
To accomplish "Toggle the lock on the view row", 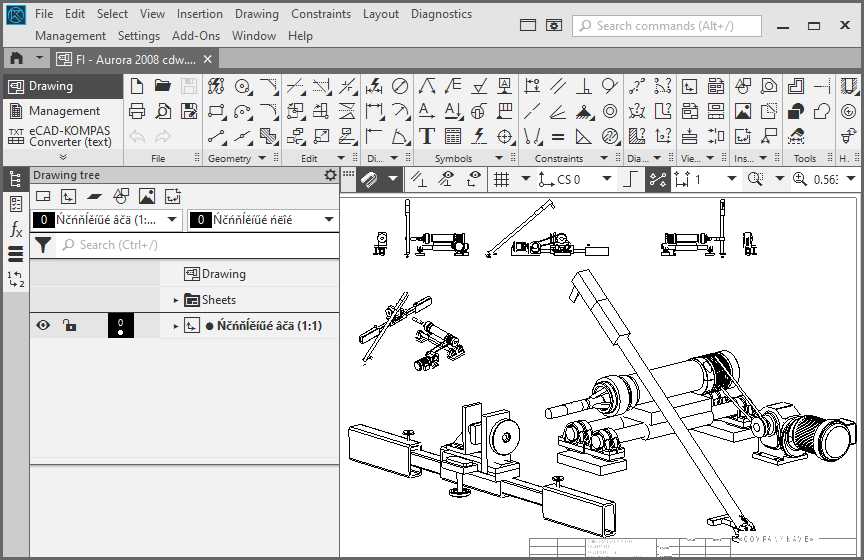I will pyautogui.click(x=69, y=325).
